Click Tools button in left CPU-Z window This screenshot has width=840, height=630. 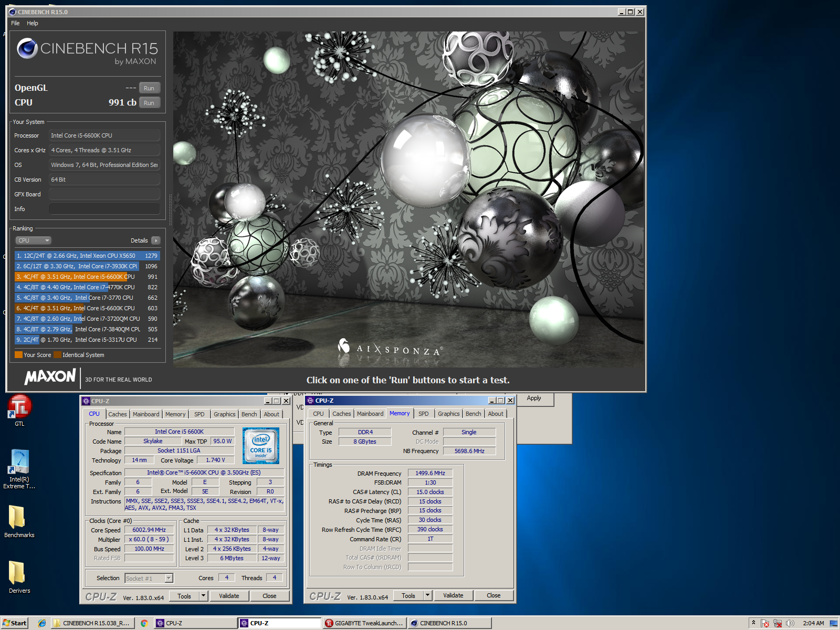[x=184, y=596]
